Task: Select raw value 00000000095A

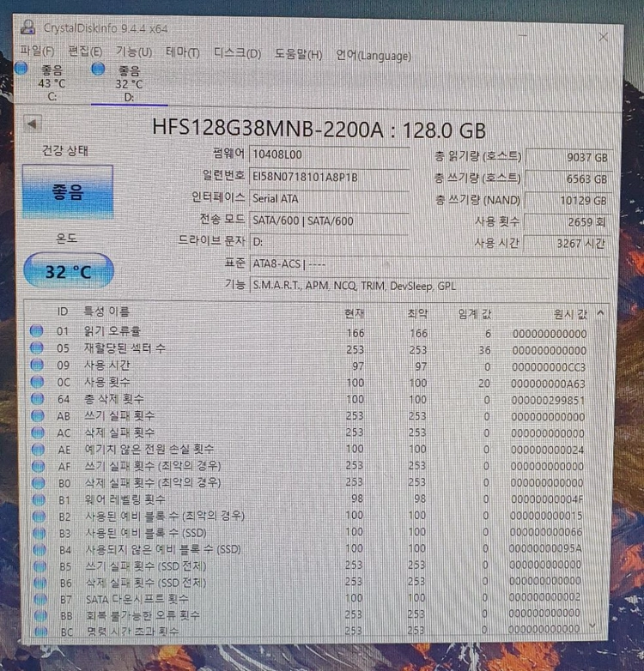Action: coord(545,548)
